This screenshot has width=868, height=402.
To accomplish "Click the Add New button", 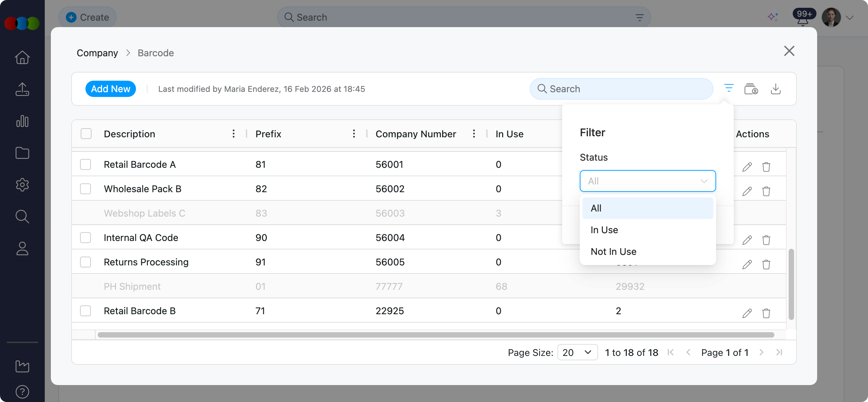I will (x=111, y=89).
